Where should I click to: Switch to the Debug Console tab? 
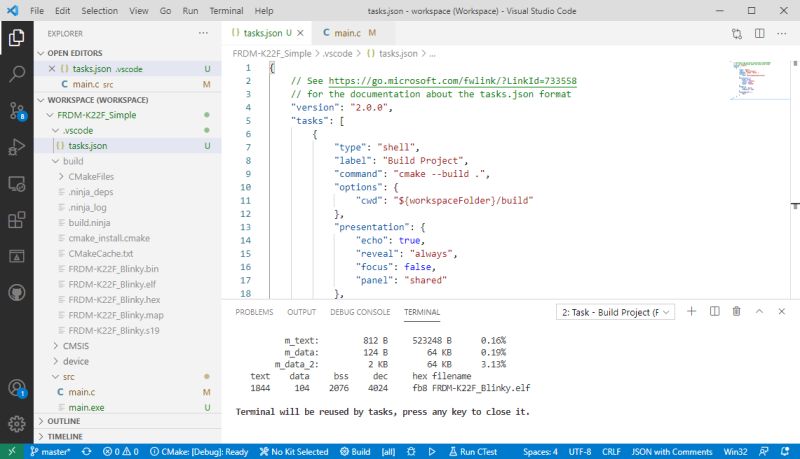pos(360,312)
